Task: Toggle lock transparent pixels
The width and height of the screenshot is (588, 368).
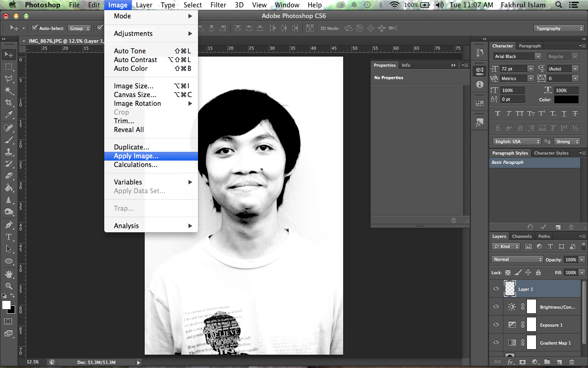Action: point(508,272)
